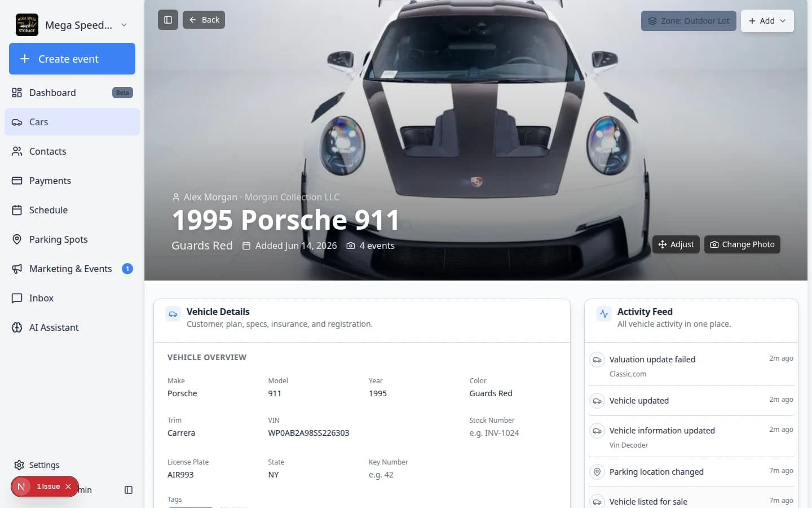Click the Contacts people icon

[x=17, y=151]
